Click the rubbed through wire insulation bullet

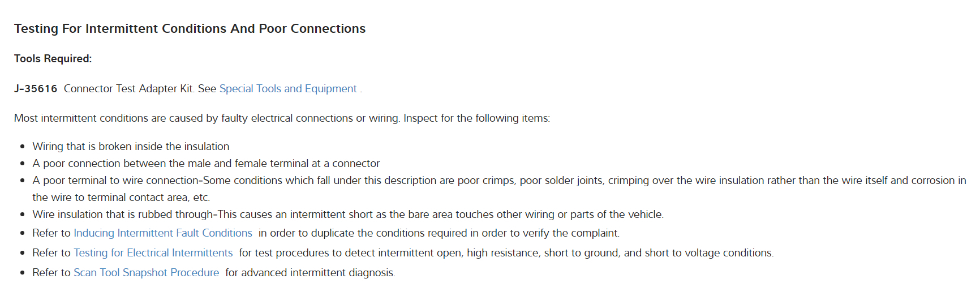pyautogui.click(x=347, y=215)
